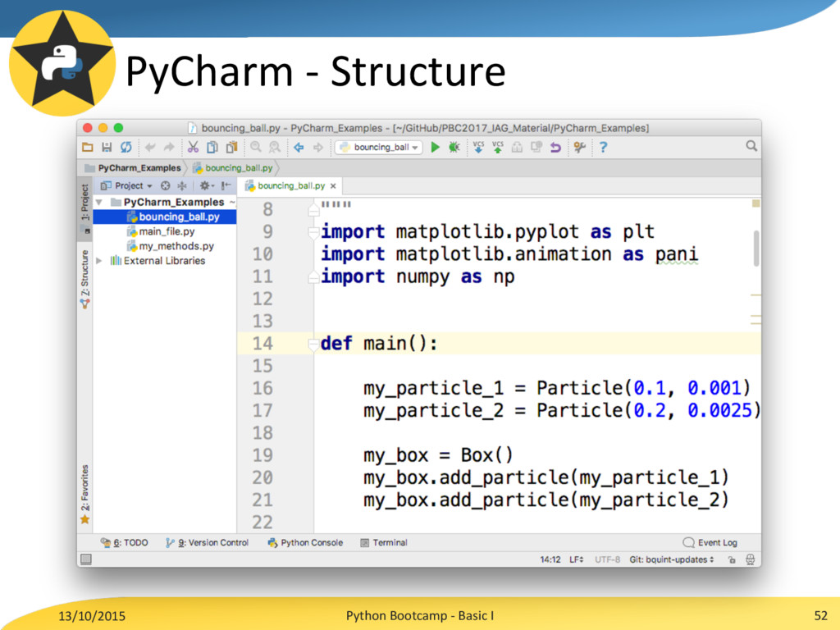840x630 pixels.
Task: Click Hide panel icon in Project header
Action: click(x=226, y=185)
